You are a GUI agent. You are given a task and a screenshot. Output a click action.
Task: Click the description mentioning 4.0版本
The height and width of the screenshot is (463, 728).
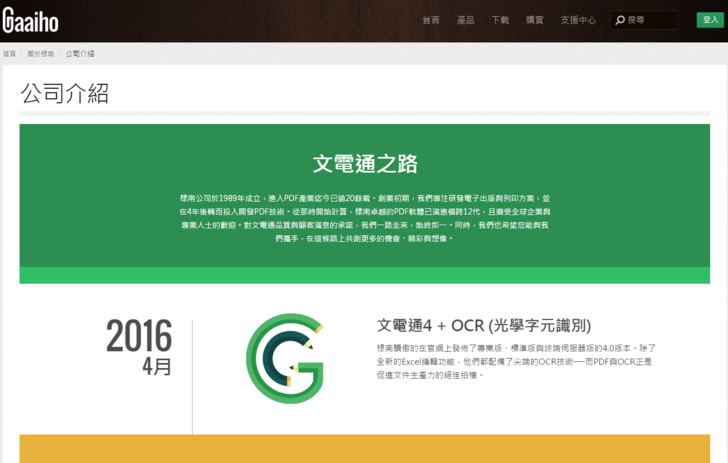click(x=516, y=361)
